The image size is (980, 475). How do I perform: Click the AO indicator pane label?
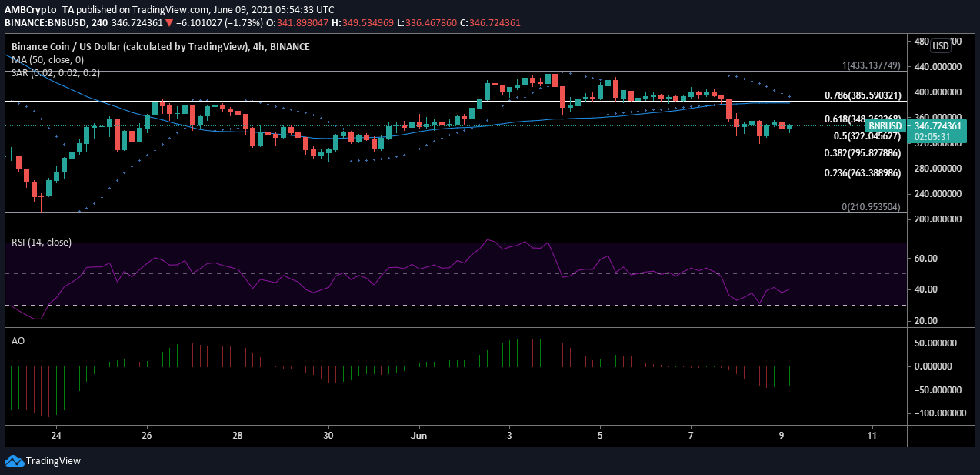(17, 340)
